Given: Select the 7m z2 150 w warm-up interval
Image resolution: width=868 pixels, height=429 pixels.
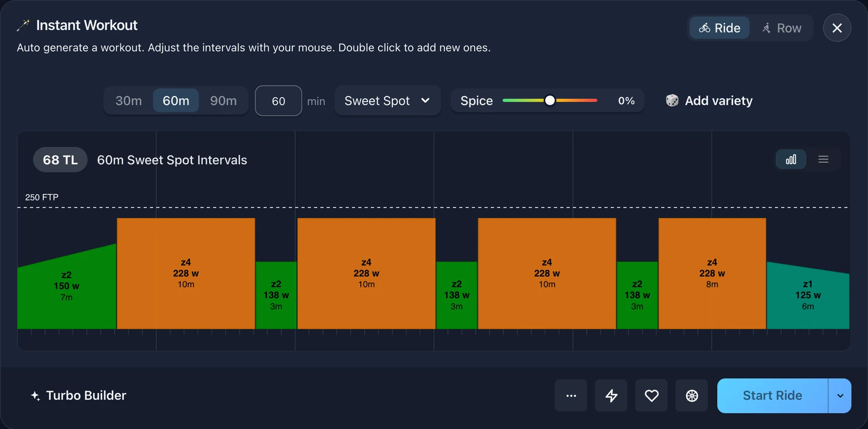Looking at the screenshot, I should pos(67,286).
